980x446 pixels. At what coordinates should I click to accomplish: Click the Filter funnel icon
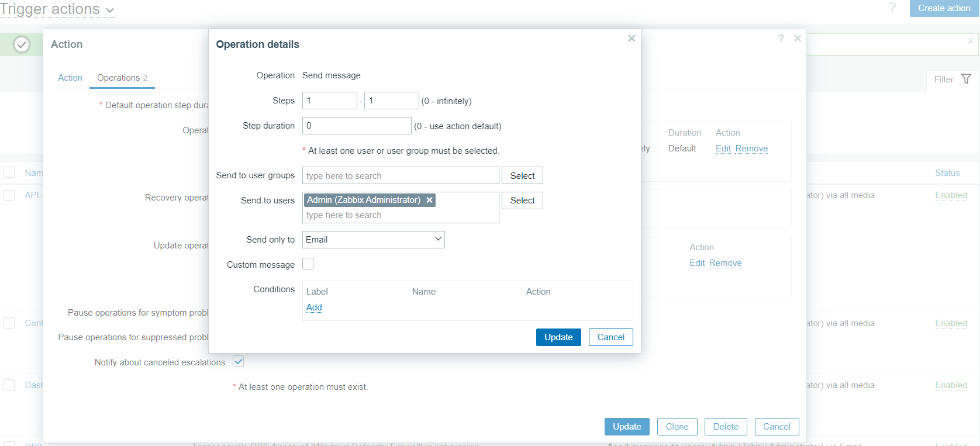tap(966, 79)
